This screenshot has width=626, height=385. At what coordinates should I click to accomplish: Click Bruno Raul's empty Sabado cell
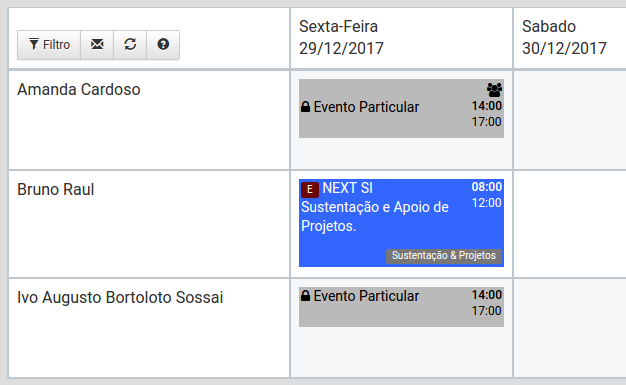[570, 224]
